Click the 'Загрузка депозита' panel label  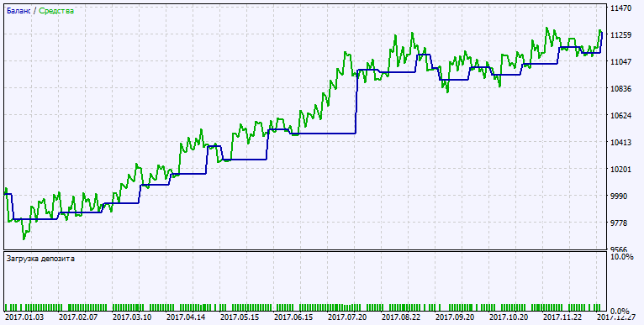pos(40,259)
